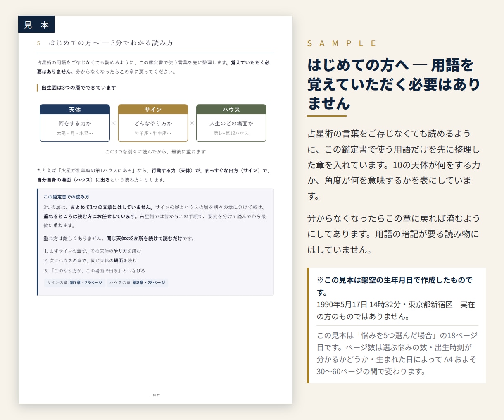504x420 pixels.
Task: Click the page number 18 / 57 footer
Action: 155,395
